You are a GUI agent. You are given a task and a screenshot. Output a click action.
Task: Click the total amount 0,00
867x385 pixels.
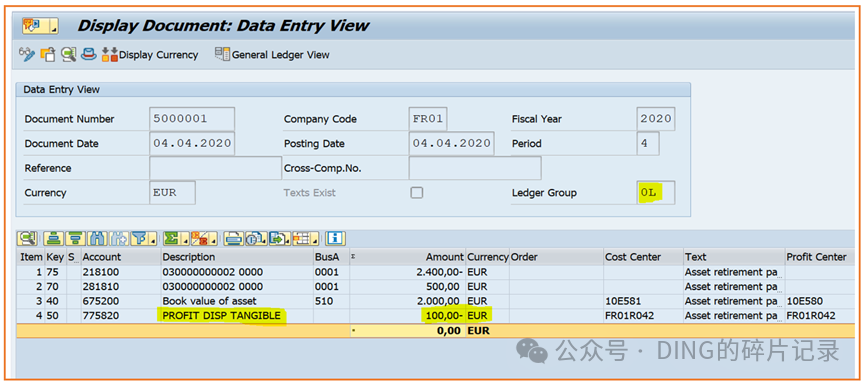(448, 331)
